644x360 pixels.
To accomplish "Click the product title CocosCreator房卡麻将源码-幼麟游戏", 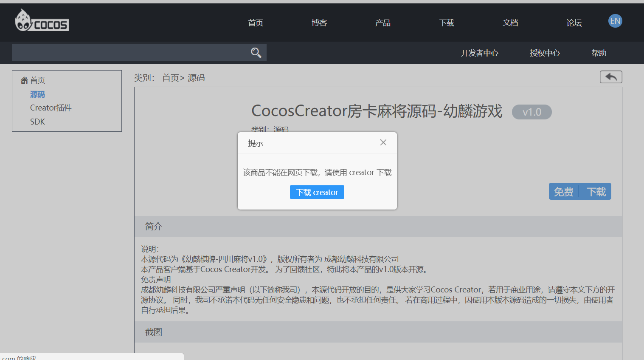I will click(x=377, y=111).
